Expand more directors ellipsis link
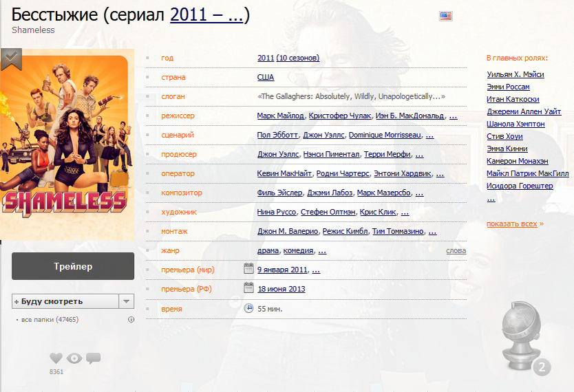 (453, 116)
